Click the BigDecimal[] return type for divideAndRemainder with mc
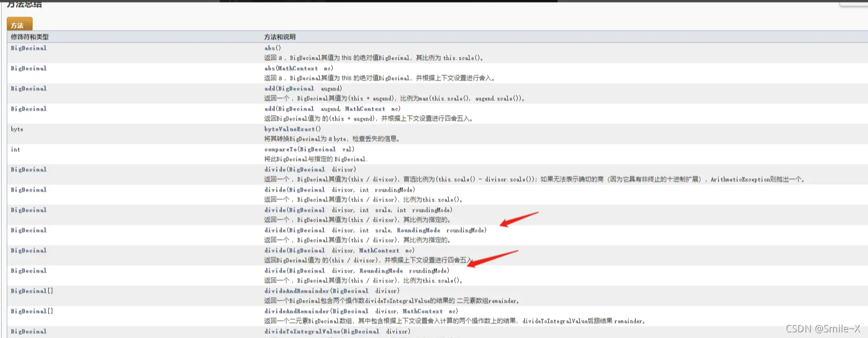868x338 pixels. [x=32, y=311]
